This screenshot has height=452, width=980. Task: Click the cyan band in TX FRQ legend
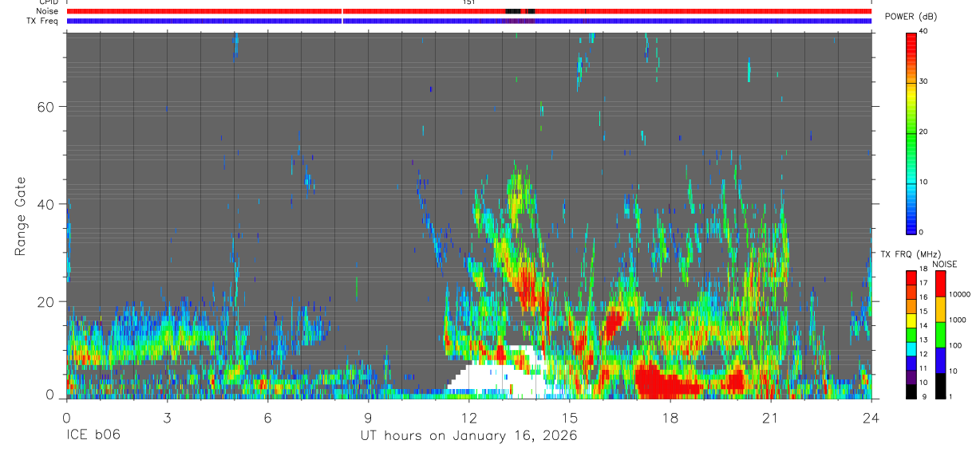pyautogui.click(x=911, y=348)
